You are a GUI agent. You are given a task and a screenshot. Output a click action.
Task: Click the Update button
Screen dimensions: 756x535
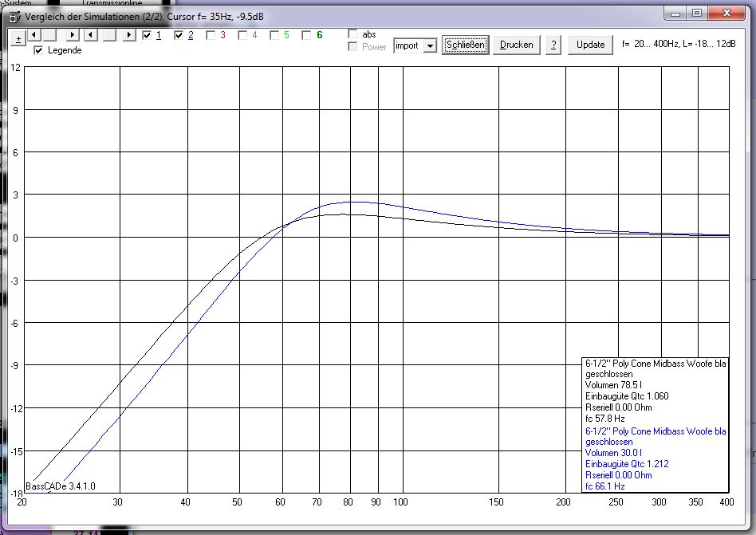[590, 45]
